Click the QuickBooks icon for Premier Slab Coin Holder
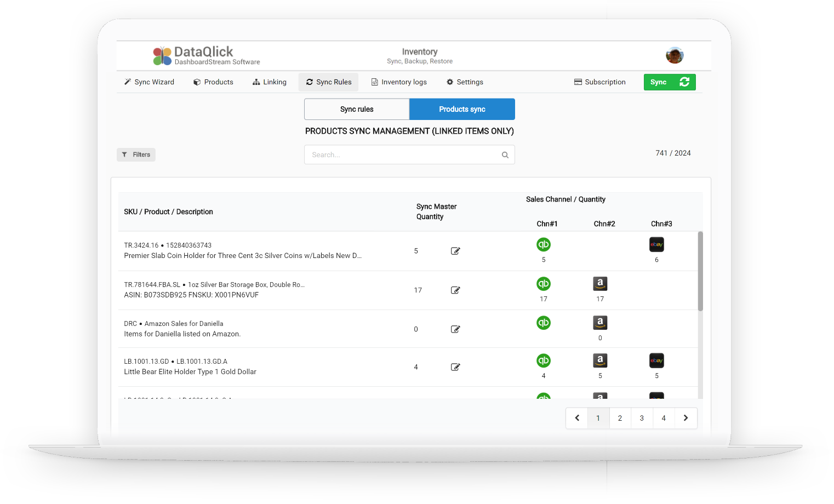The width and height of the screenshot is (834, 504). tap(543, 244)
